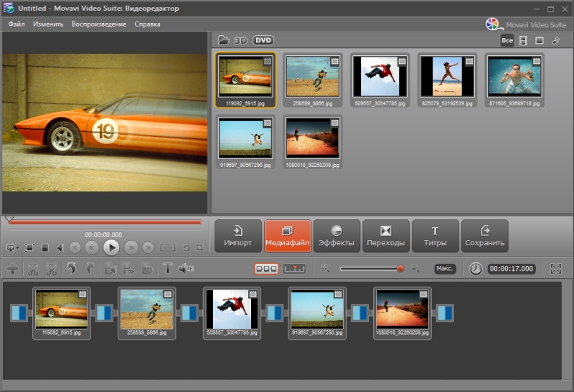Filter media to video files only
Image resolution: width=574 pixels, height=392 pixels.
click(x=524, y=41)
